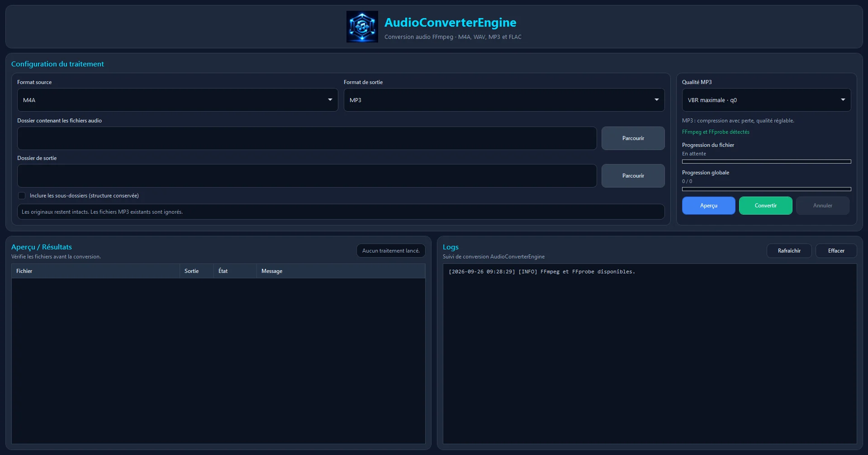Click the audio files folder input field
Viewport: 868px width, 455px height.
pyautogui.click(x=307, y=138)
